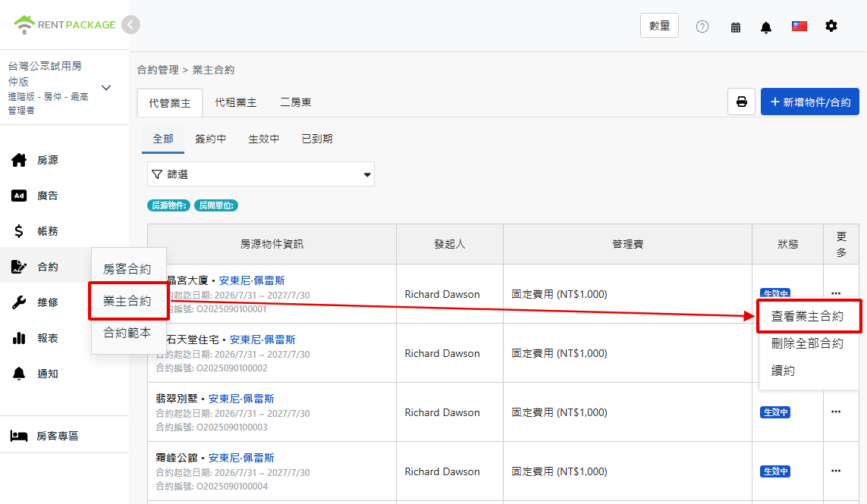Open 房客專區 bed icon in sidebar
867x504 pixels.
(x=19, y=436)
